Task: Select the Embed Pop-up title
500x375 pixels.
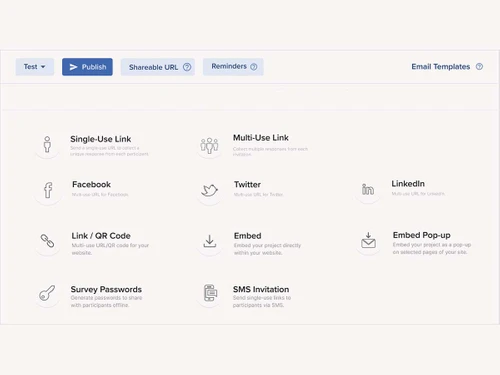Action: (x=422, y=235)
